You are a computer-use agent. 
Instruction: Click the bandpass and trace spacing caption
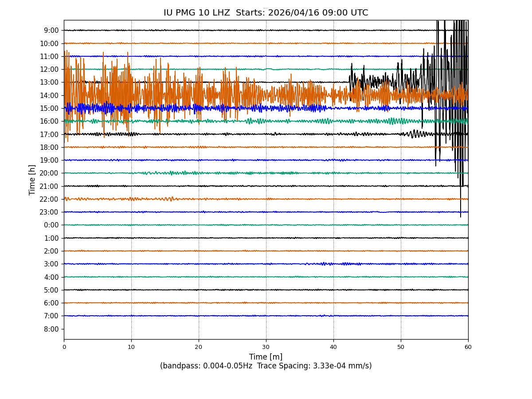266,366
